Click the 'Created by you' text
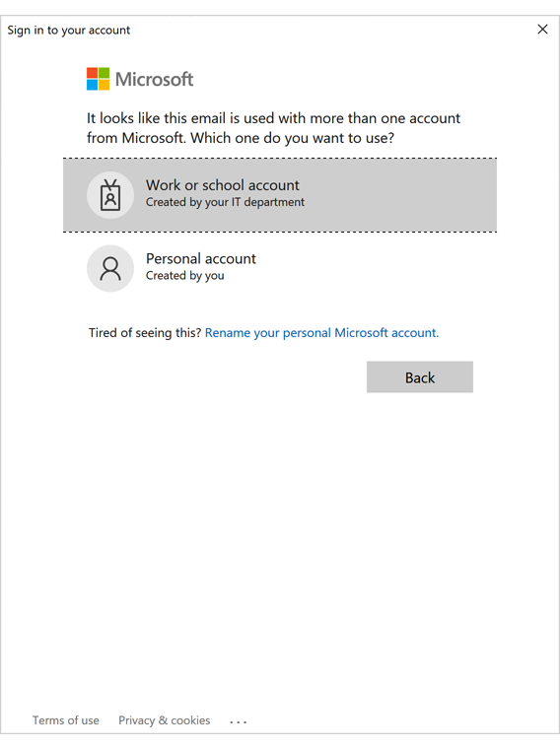Viewport: 560px width, 749px height. coord(185,276)
